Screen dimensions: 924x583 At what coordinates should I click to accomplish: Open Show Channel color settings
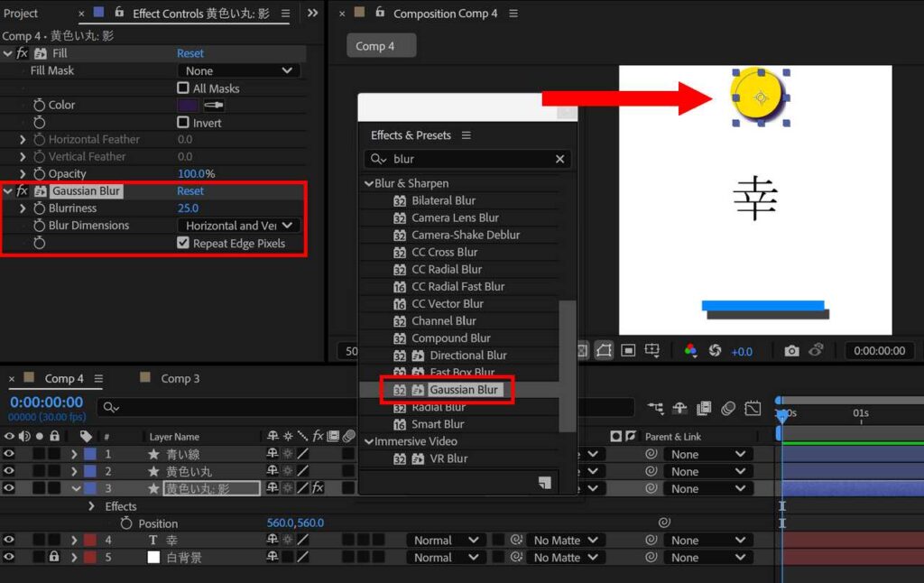coord(690,351)
